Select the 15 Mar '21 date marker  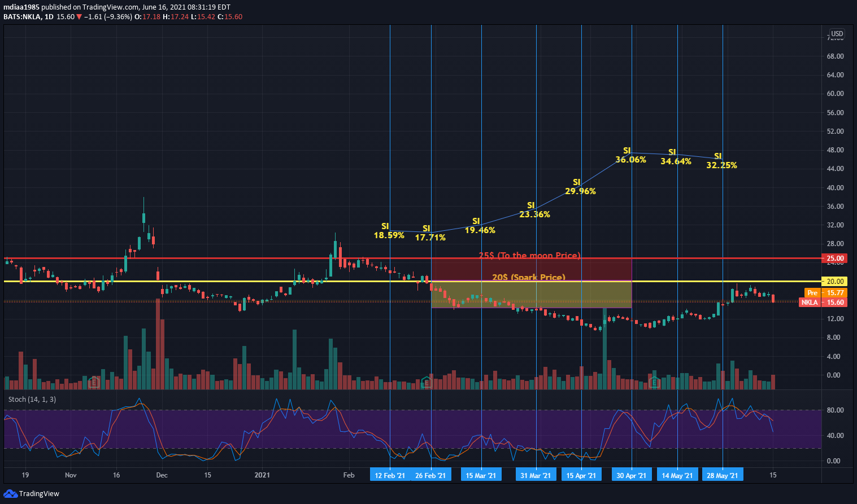(x=481, y=475)
